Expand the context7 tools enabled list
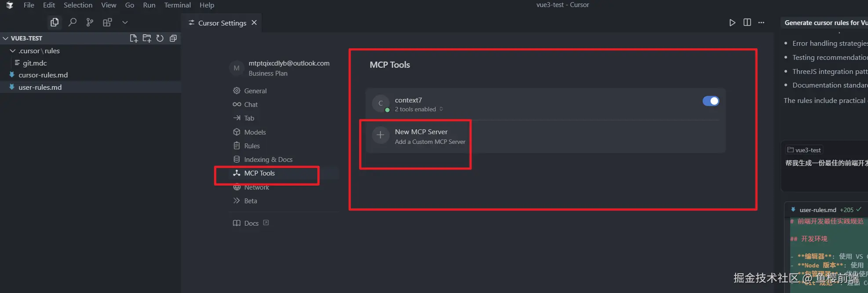Screen dimensions: 868x293 tap(441, 109)
